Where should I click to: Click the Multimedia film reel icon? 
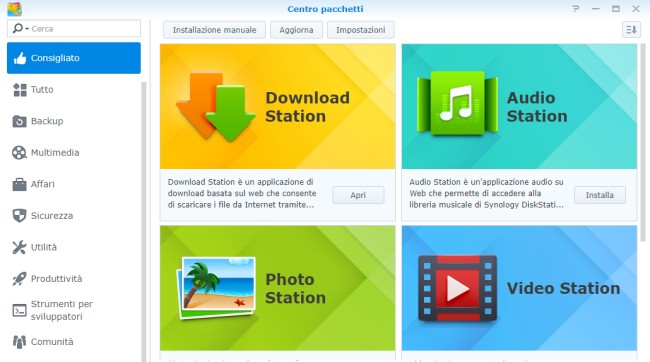coord(19,153)
